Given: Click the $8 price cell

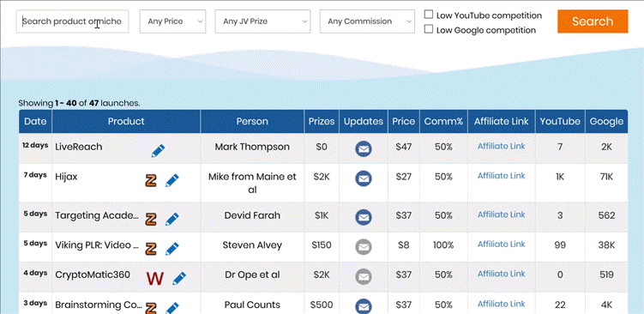Looking at the screenshot, I should coord(404,245).
